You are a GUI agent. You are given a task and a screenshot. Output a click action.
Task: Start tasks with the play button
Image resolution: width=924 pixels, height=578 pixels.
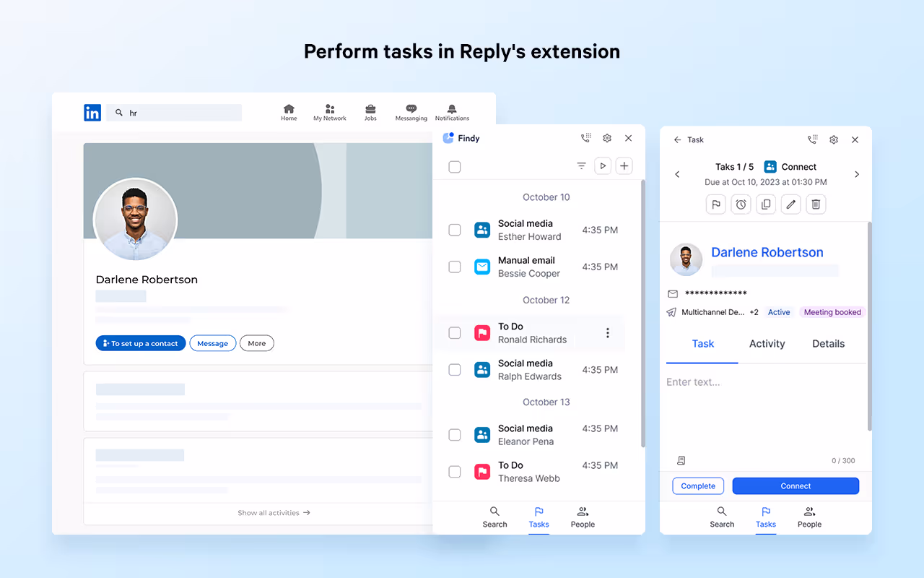(603, 166)
